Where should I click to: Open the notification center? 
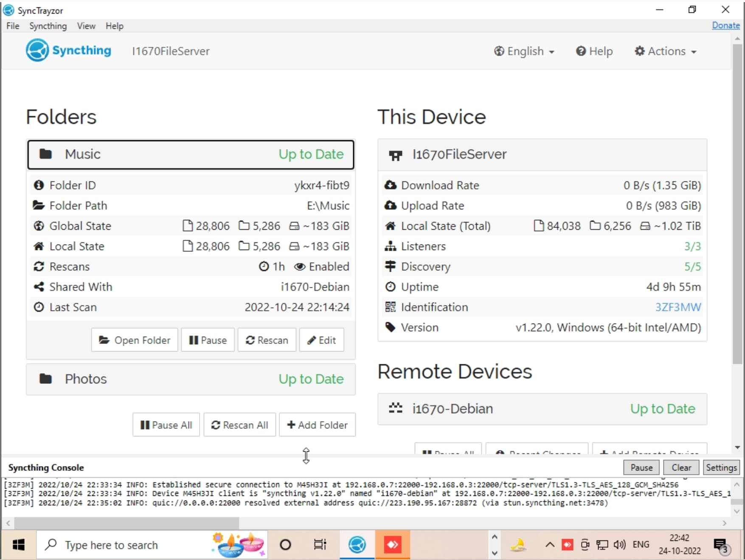(x=721, y=546)
